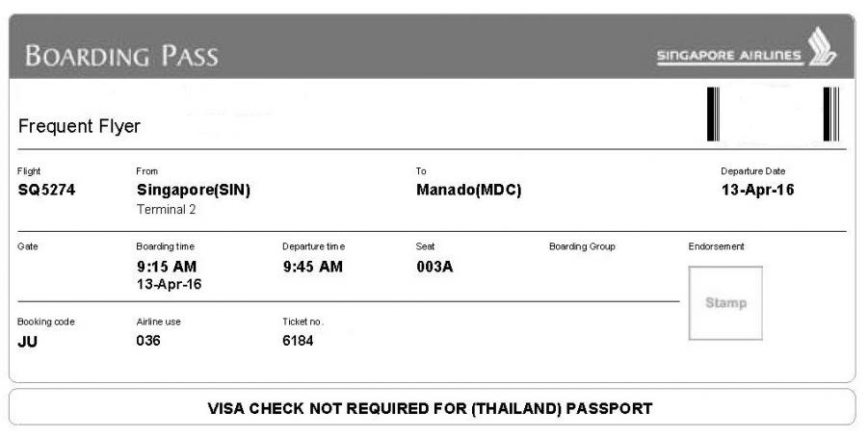
Task: Click the 9:15 AM boarding time
Action: click(x=168, y=267)
